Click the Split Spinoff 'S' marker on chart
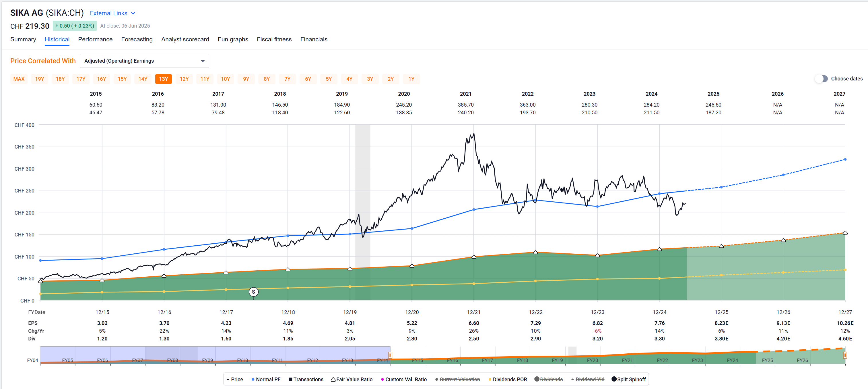This screenshot has width=868, height=389. (253, 292)
